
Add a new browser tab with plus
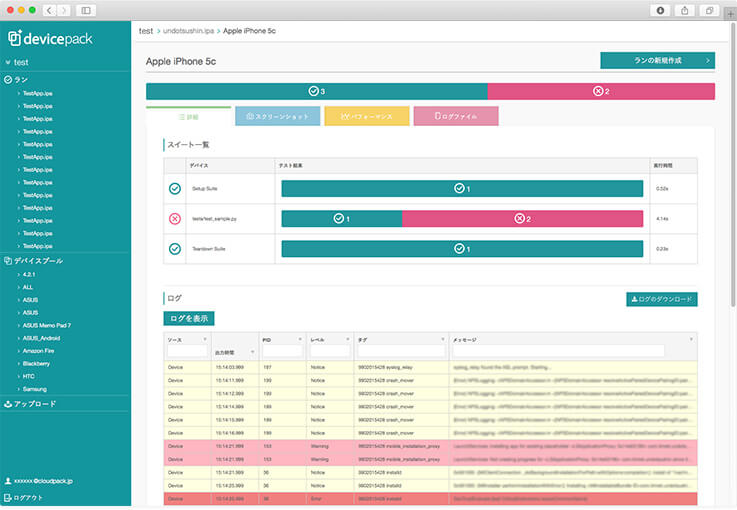[730, 14]
